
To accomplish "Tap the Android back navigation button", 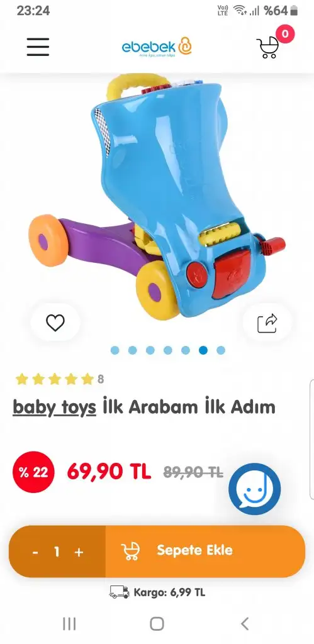I will pyautogui.click(x=245, y=623).
